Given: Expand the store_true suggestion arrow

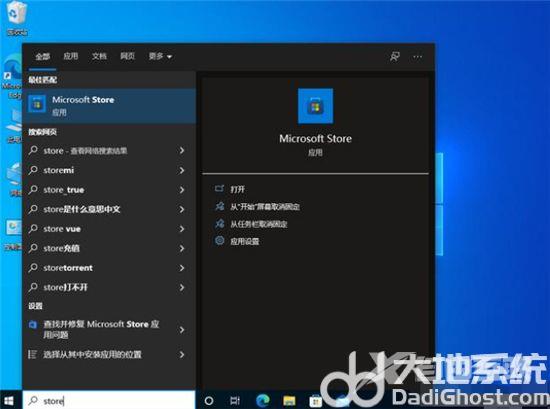Looking at the screenshot, I should tap(182, 190).
